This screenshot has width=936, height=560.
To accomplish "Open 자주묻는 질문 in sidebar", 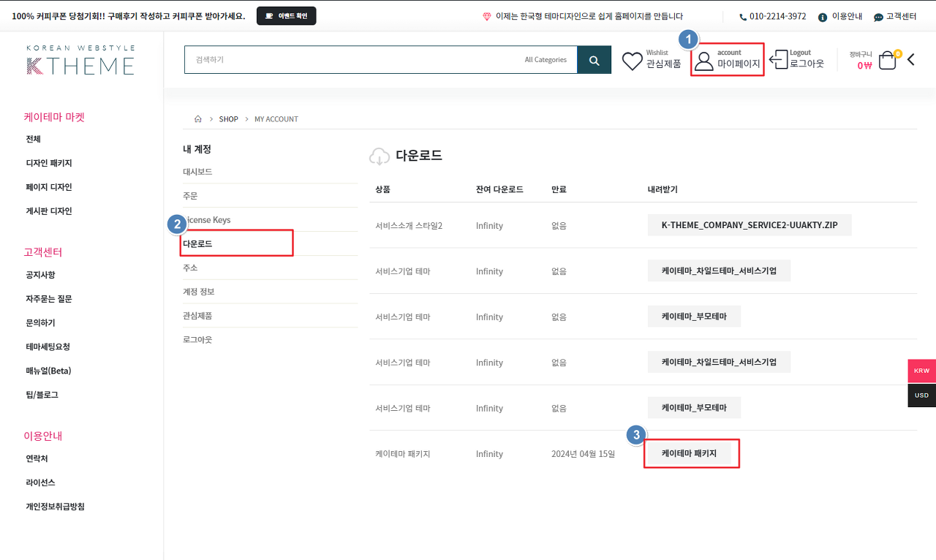I will click(49, 299).
